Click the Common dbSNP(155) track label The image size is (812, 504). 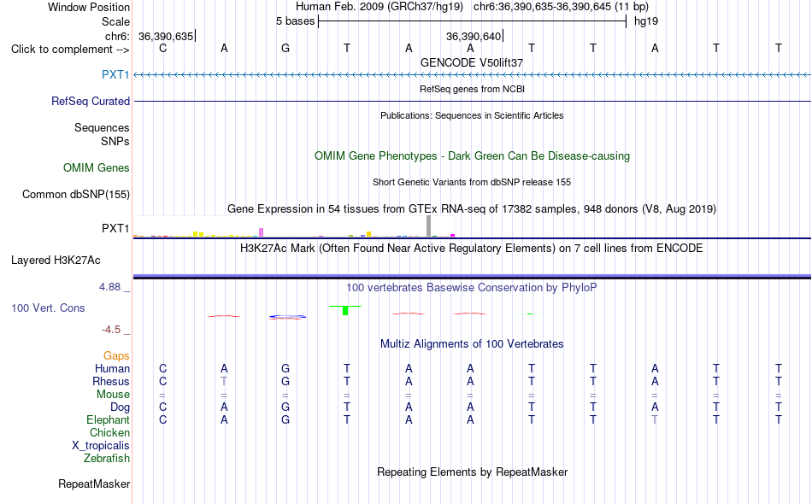[75, 195]
